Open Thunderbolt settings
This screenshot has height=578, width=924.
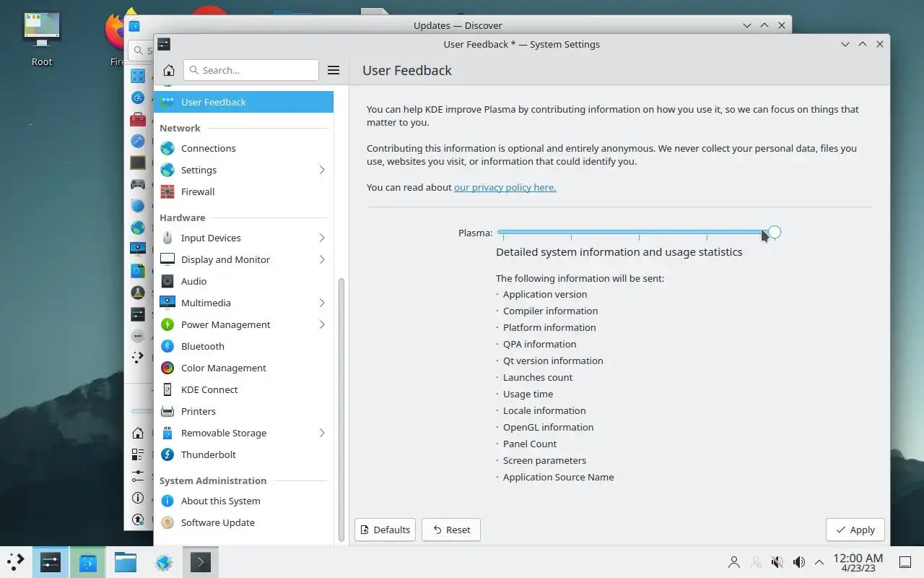tap(243, 454)
